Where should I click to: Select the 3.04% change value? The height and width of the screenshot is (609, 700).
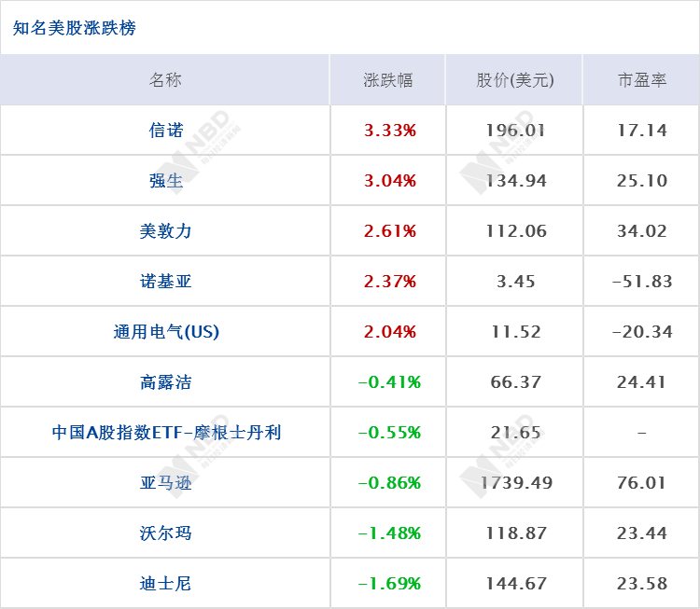[x=390, y=181]
